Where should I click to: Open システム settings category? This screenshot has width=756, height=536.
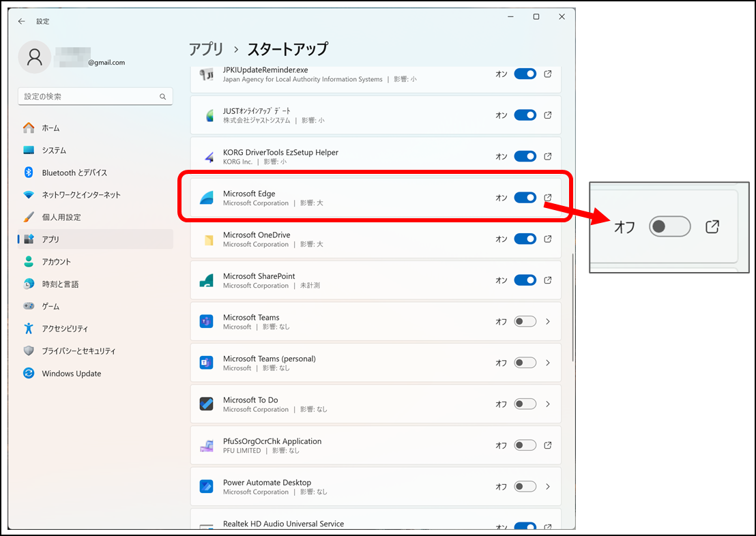pos(96,150)
